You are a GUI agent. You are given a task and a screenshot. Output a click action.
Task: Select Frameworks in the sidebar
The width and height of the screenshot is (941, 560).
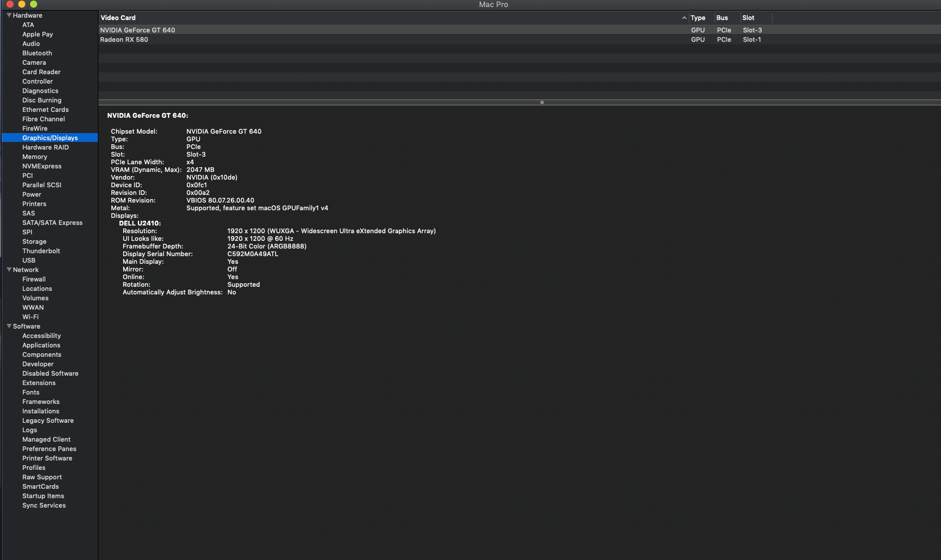41,402
